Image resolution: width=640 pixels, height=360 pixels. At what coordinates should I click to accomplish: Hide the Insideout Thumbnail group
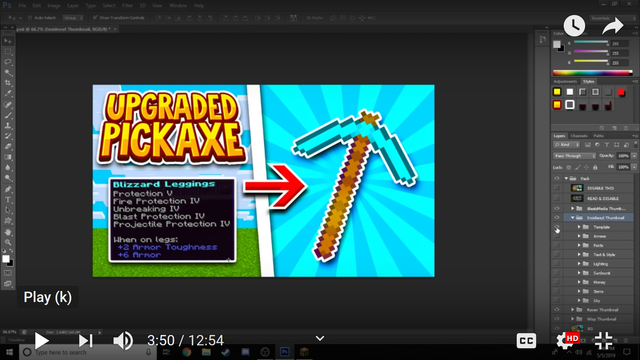tap(557, 218)
